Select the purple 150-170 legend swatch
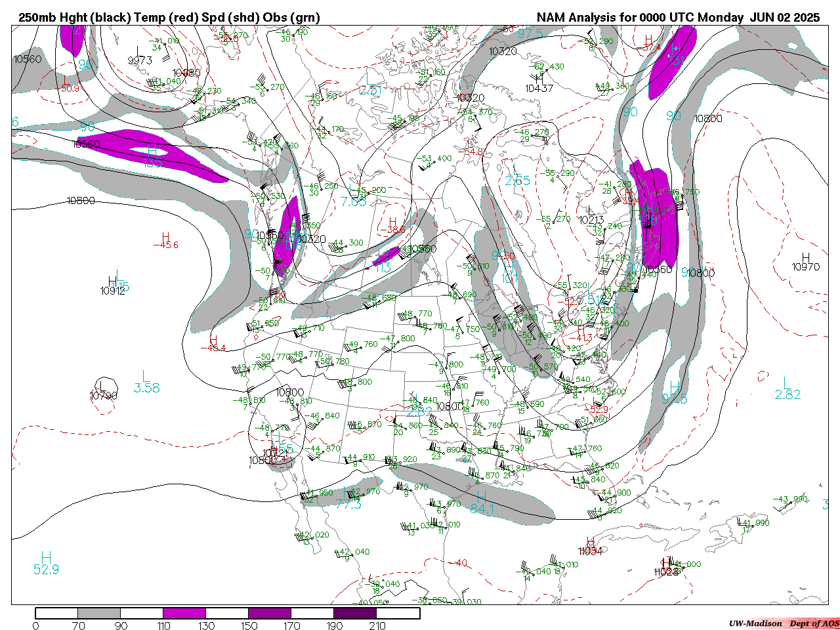The image size is (840, 630). point(270,614)
